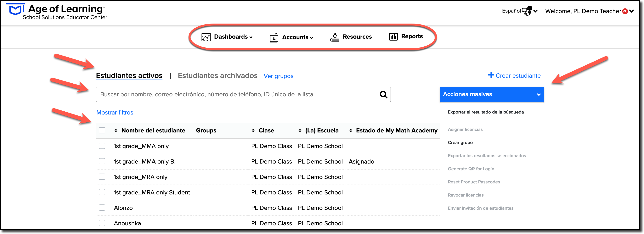Choose Enviar invitación de estudiantes option
Image resolution: width=644 pixels, height=234 pixels.
tap(481, 208)
